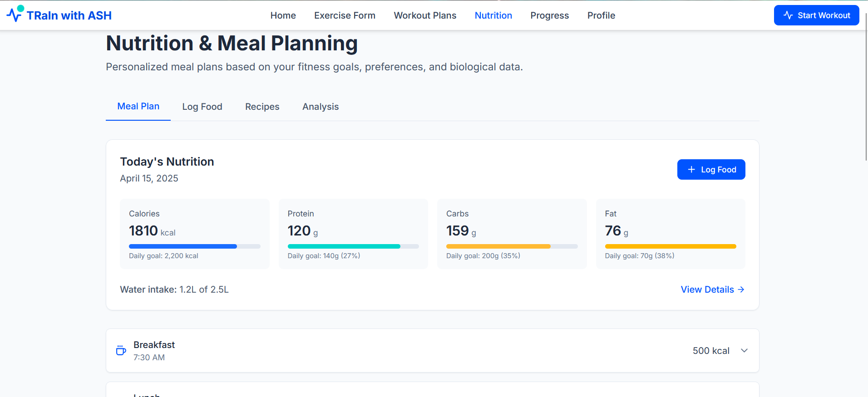Viewport: 868px width, 397px height.
Task: Select the Meal Plan tab
Action: pos(138,107)
